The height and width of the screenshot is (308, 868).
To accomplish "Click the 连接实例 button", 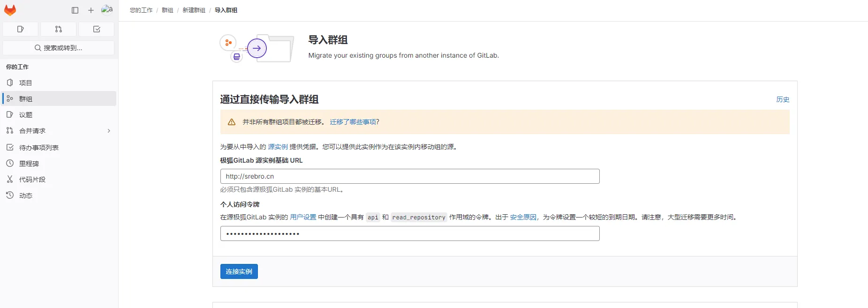I will pos(239,271).
